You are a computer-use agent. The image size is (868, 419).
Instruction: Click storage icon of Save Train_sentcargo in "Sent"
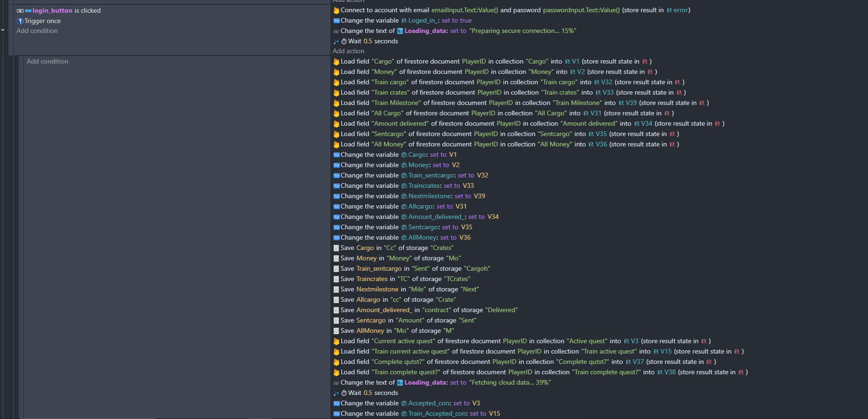[336, 268]
